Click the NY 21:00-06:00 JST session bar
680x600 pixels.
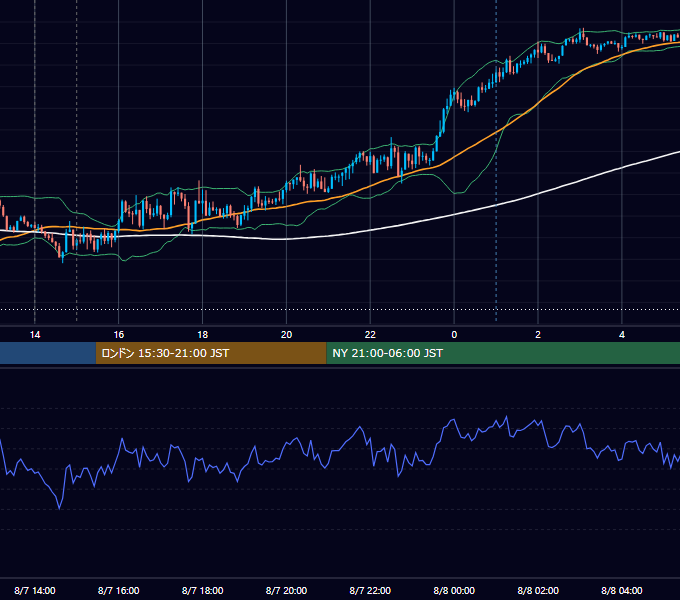coord(503,353)
